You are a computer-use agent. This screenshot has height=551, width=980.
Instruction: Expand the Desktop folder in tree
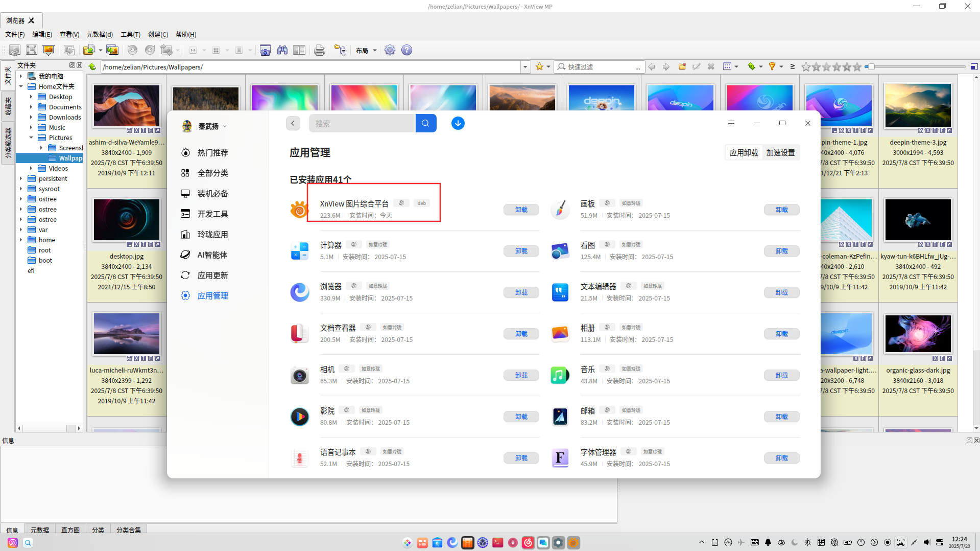point(31,97)
